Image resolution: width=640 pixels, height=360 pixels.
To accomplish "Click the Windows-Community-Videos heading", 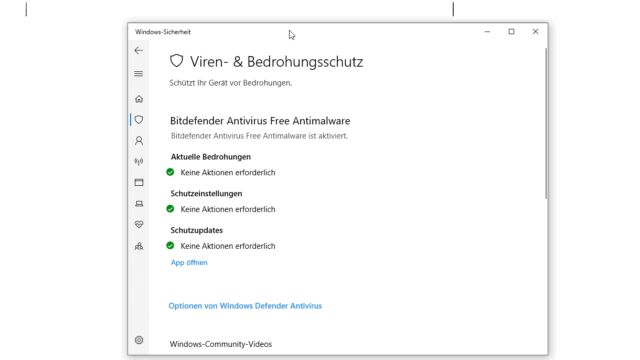I will click(x=221, y=344).
